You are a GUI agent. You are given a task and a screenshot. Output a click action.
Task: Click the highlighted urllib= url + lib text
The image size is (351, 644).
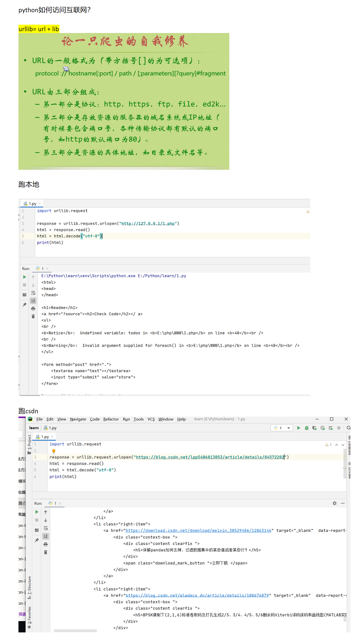39,29
